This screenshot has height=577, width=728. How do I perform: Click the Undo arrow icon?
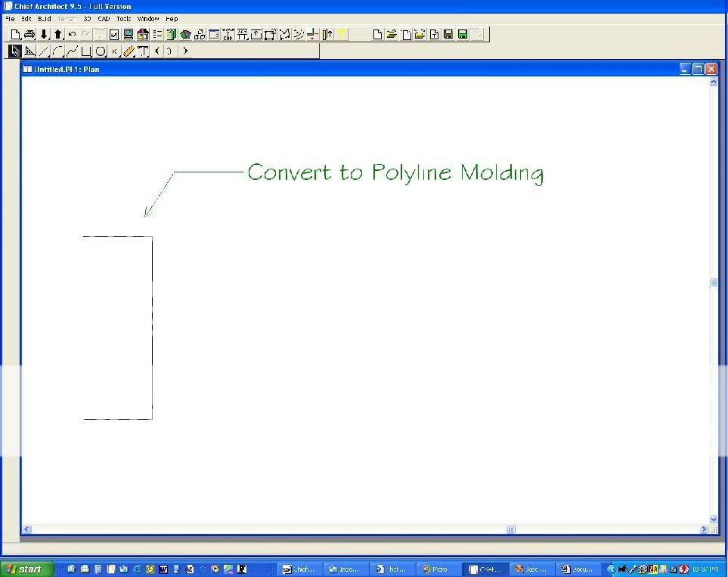point(72,34)
